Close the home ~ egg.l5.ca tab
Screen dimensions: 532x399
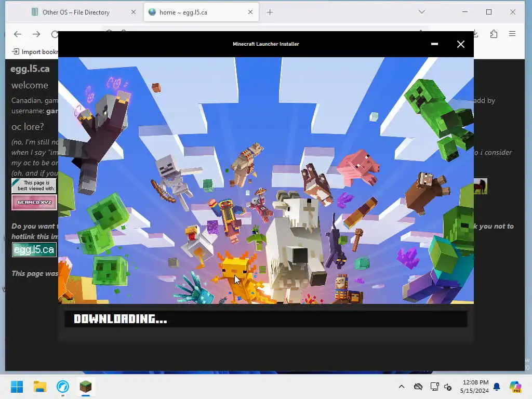pos(250,12)
